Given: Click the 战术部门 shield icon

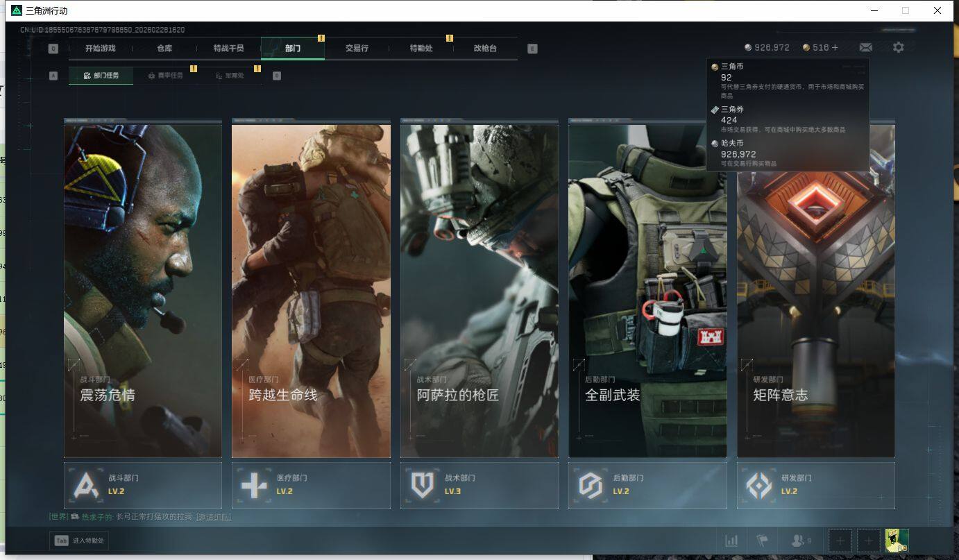Looking at the screenshot, I should point(422,485).
